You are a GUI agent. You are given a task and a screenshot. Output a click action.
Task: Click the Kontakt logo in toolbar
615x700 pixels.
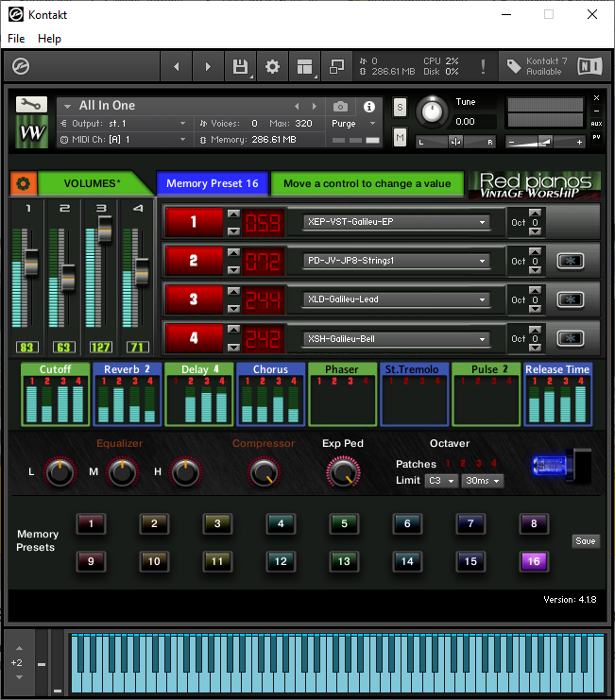[21, 66]
